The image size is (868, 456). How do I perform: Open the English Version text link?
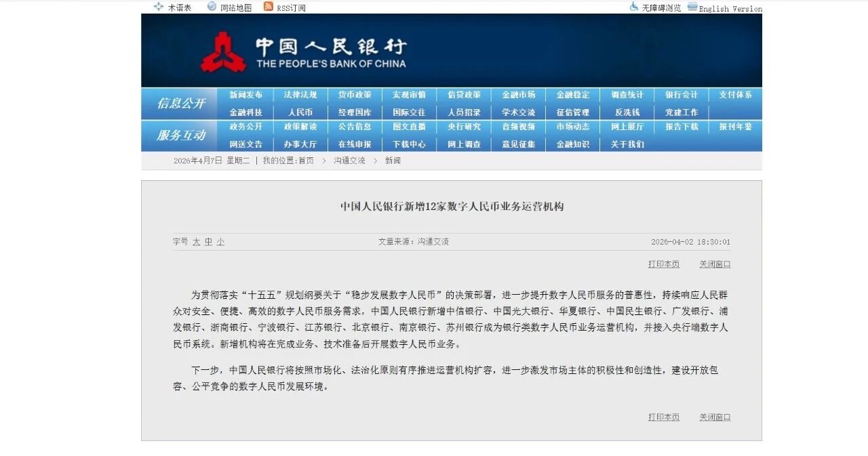coord(730,9)
